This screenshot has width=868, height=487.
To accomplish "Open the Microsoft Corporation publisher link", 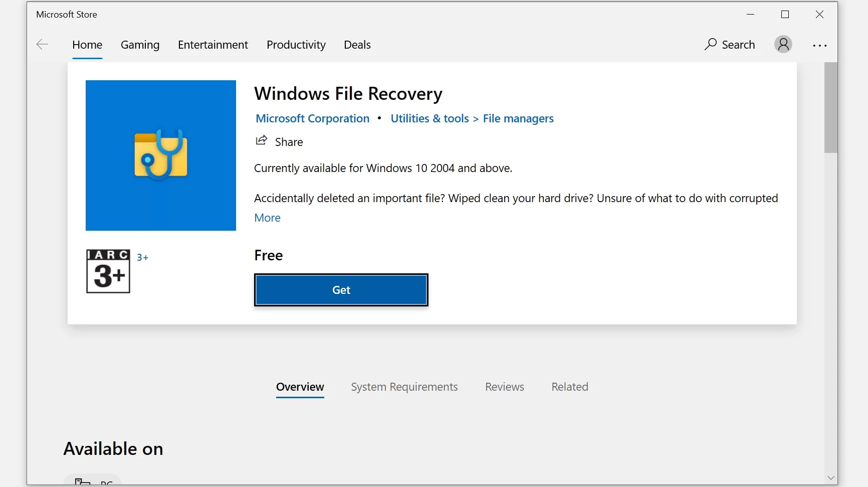I will 313,118.
